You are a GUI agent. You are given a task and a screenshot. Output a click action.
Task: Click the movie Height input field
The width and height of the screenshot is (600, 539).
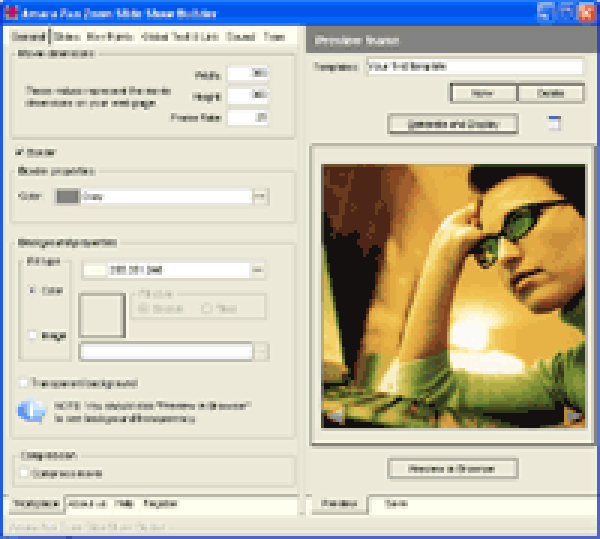248,95
